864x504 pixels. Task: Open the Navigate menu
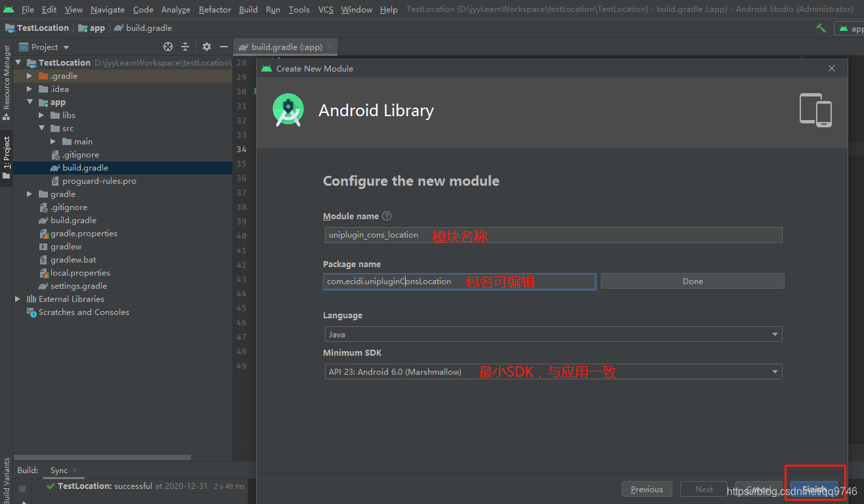click(x=108, y=9)
